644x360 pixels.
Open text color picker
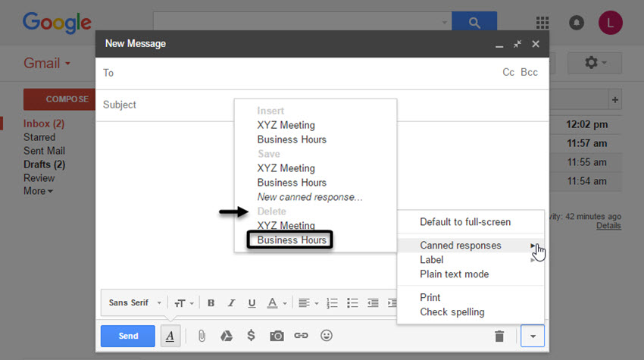(277, 303)
